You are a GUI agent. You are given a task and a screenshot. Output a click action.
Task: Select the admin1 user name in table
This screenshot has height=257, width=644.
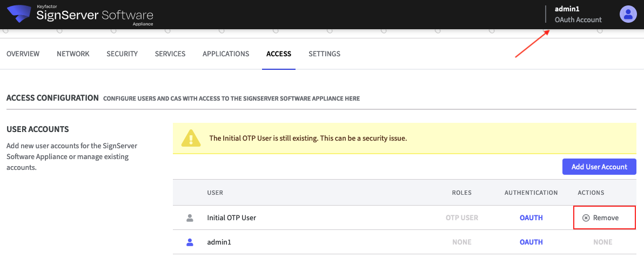point(219,242)
